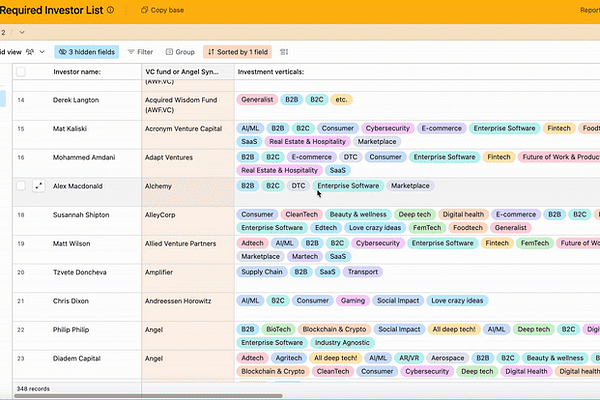
Task: Open the 3 hidden fields menu
Action: (86, 52)
